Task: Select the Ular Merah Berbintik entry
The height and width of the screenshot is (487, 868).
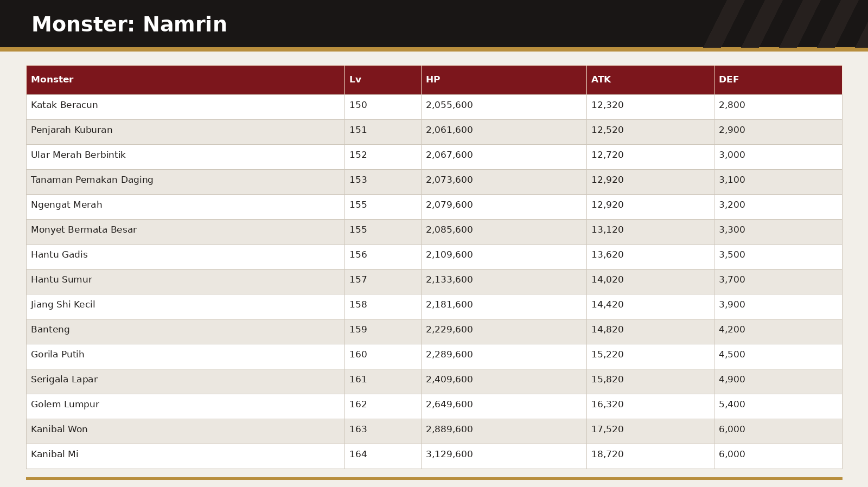Action: [x=78, y=155]
